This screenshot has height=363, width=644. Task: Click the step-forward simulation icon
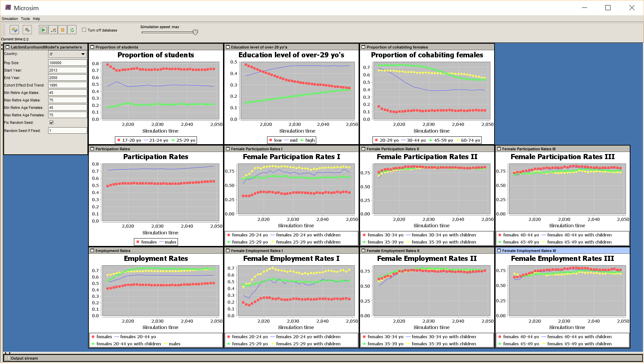click(53, 30)
